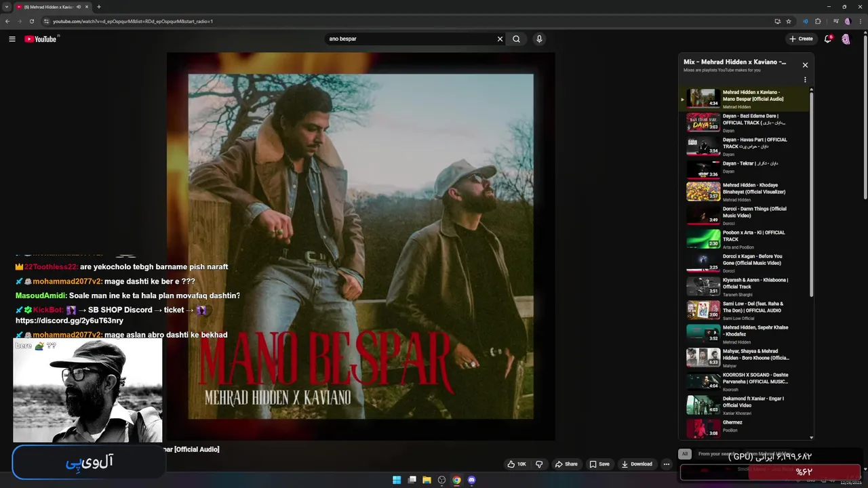Open the tab search dropdown
Viewport: 868px width, 488px height.
6,7
